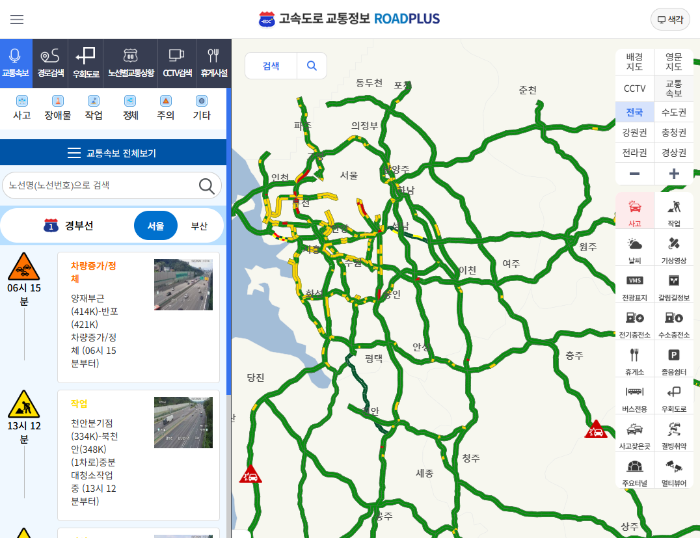The image size is (700, 538).
Task: Open the 노선별교통상황 tab
Action: click(130, 63)
